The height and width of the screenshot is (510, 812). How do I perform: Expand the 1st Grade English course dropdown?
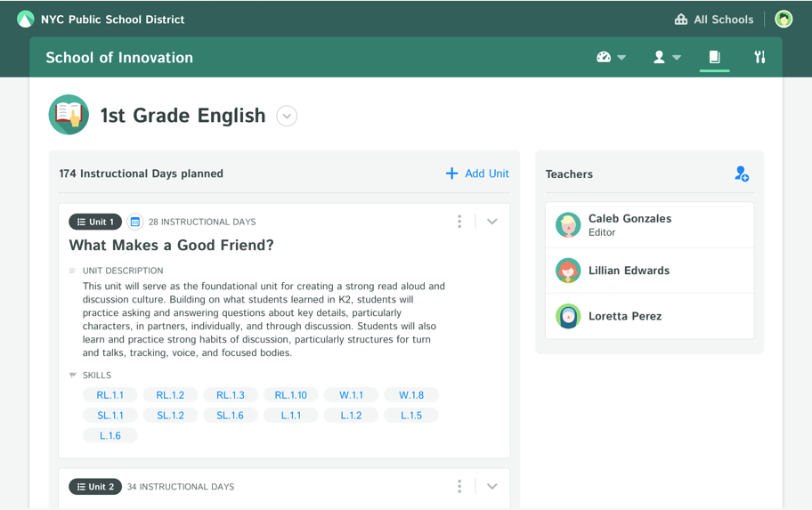[287, 116]
